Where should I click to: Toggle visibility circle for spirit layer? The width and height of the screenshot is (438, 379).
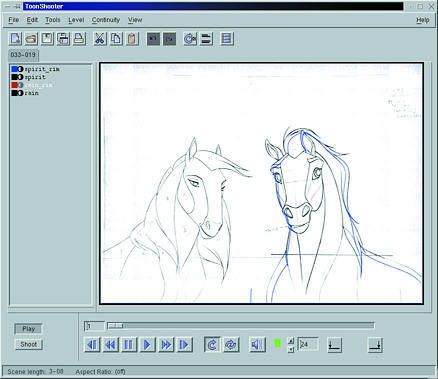(21, 77)
